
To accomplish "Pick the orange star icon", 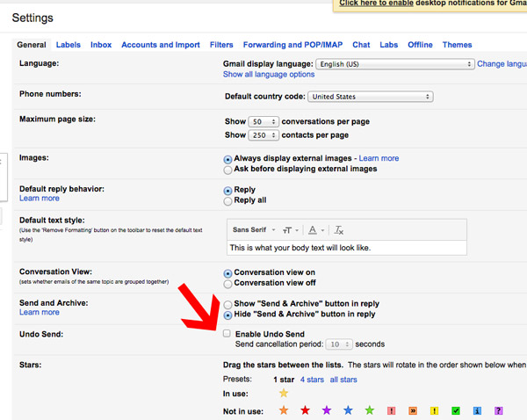I will [284, 410].
